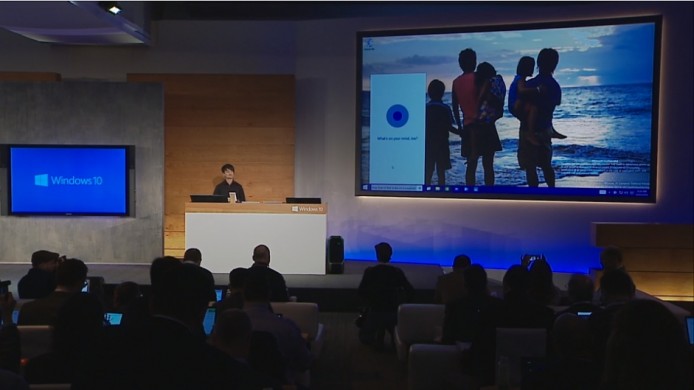Click the microphone icon in the search box

tap(419, 188)
